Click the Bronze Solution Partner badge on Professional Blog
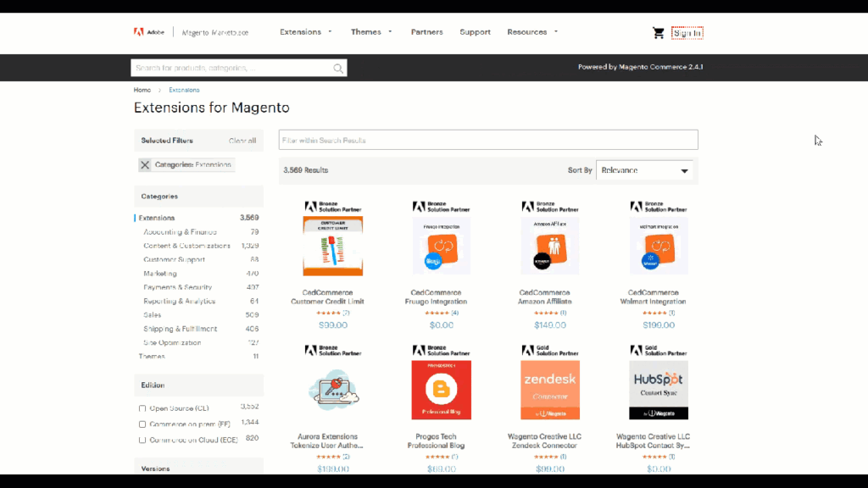The height and width of the screenshot is (488, 868). 441,351
